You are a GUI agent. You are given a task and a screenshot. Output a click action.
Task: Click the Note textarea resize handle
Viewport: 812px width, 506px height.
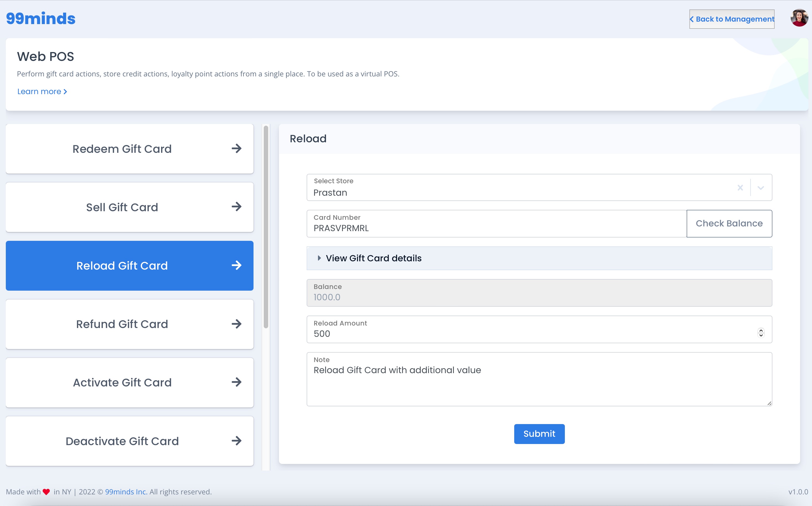[x=769, y=403]
